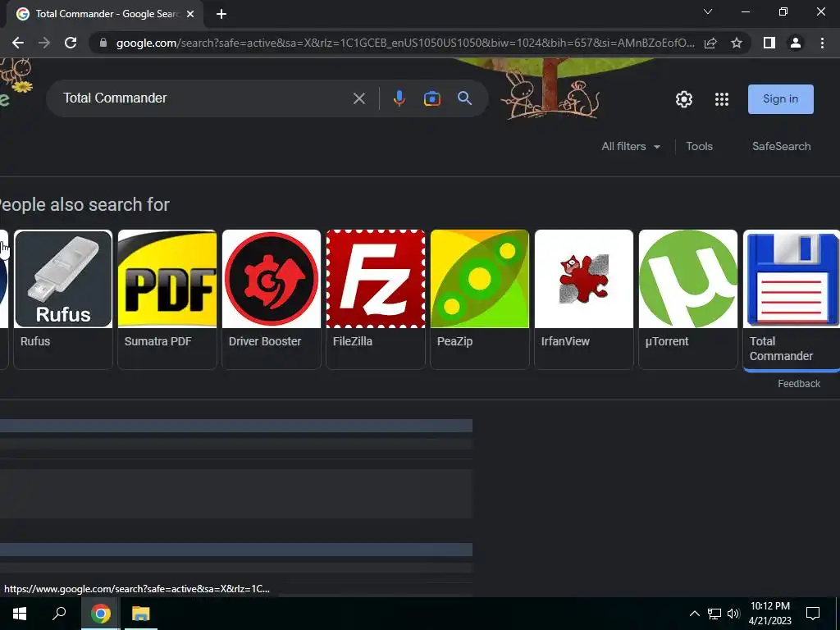Viewport: 840px width, 630px height.
Task: Search by image with camera icon
Action: 431,98
